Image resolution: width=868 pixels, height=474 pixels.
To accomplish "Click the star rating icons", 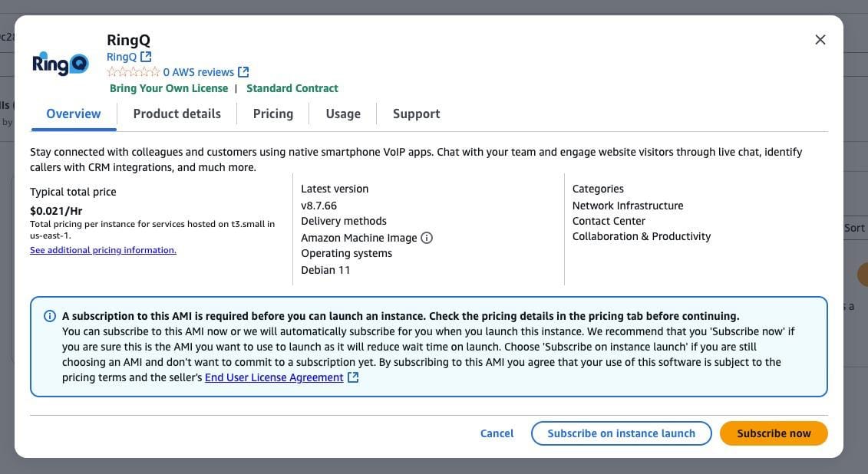I will pos(133,72).
